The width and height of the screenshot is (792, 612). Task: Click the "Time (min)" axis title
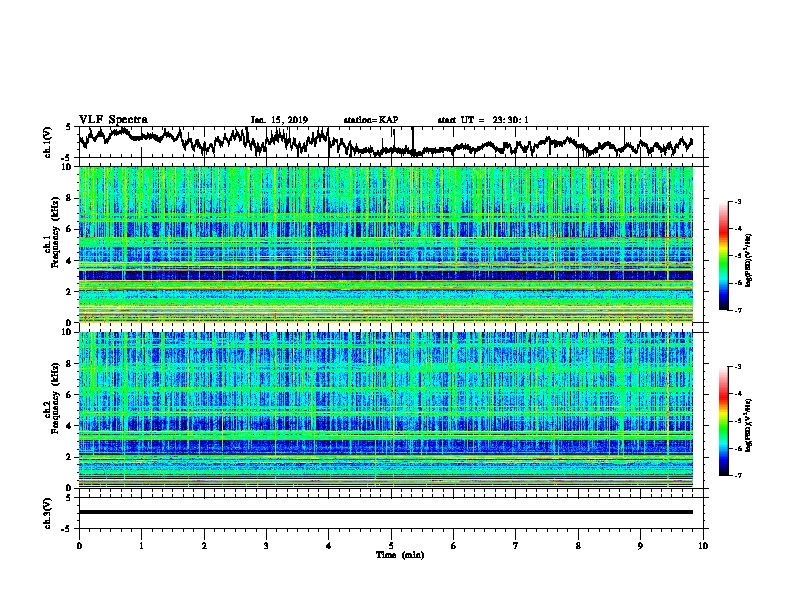tap(400, 555)
